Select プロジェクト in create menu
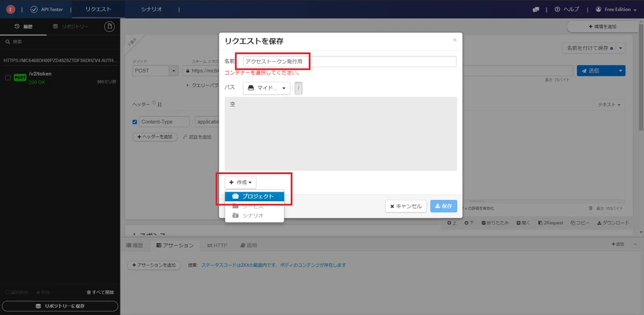The width and height of the screenshot is (644, 315). click(x=254, y=196)
